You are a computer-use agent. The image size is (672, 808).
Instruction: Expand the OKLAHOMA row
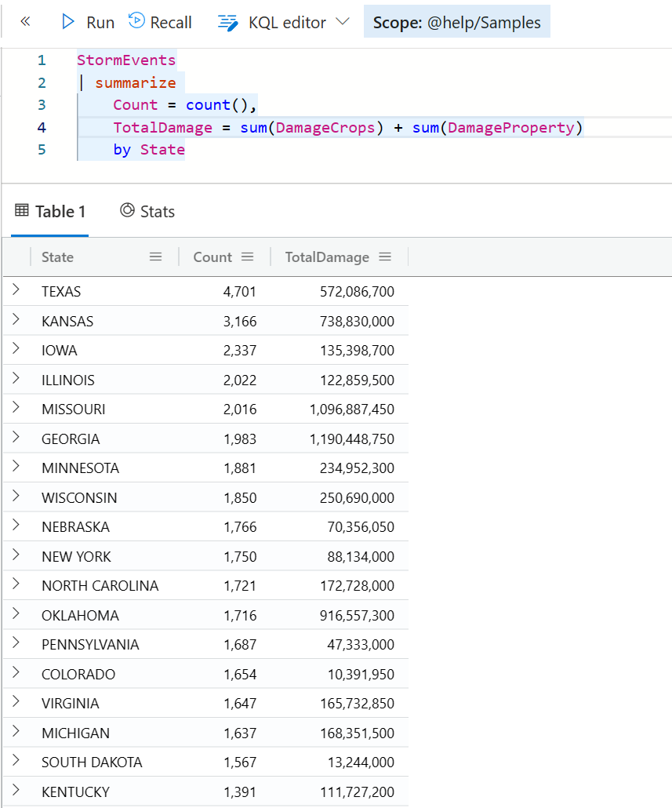16,613
